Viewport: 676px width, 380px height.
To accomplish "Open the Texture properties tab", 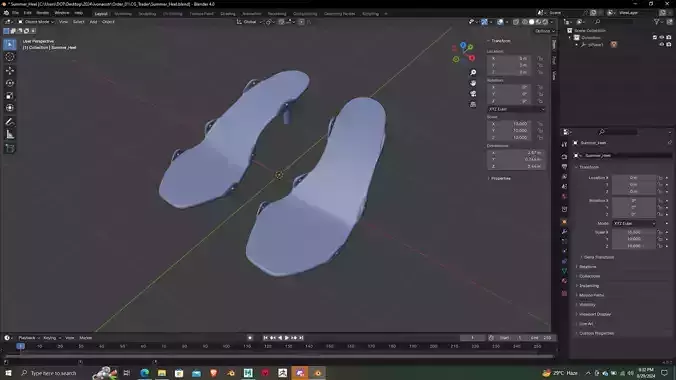I will (564, 293).
